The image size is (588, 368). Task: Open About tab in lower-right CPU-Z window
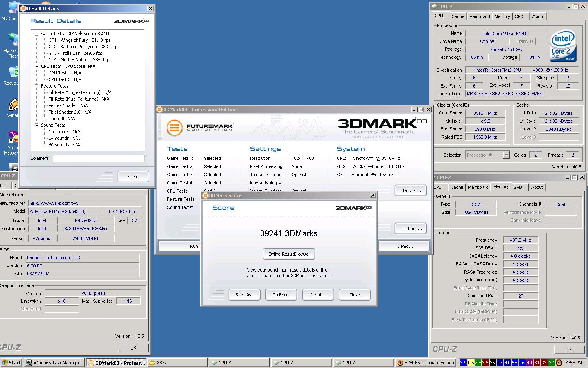pos(537,187)
